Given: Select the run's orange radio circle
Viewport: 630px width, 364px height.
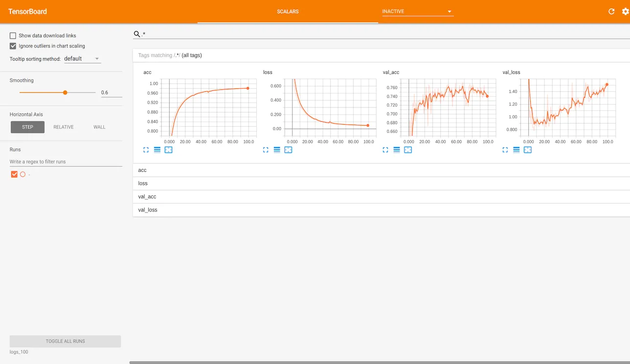Looking at the screenshot, I should 22,174.
